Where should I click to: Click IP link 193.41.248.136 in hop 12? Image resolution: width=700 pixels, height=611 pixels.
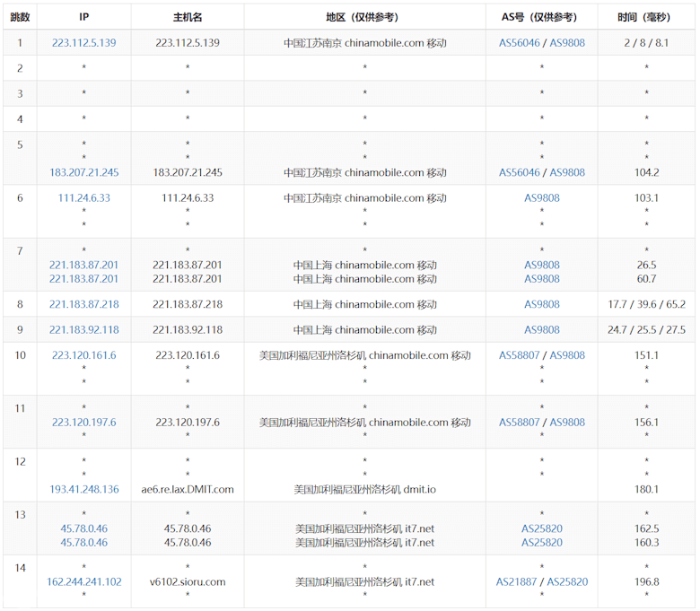83,489
